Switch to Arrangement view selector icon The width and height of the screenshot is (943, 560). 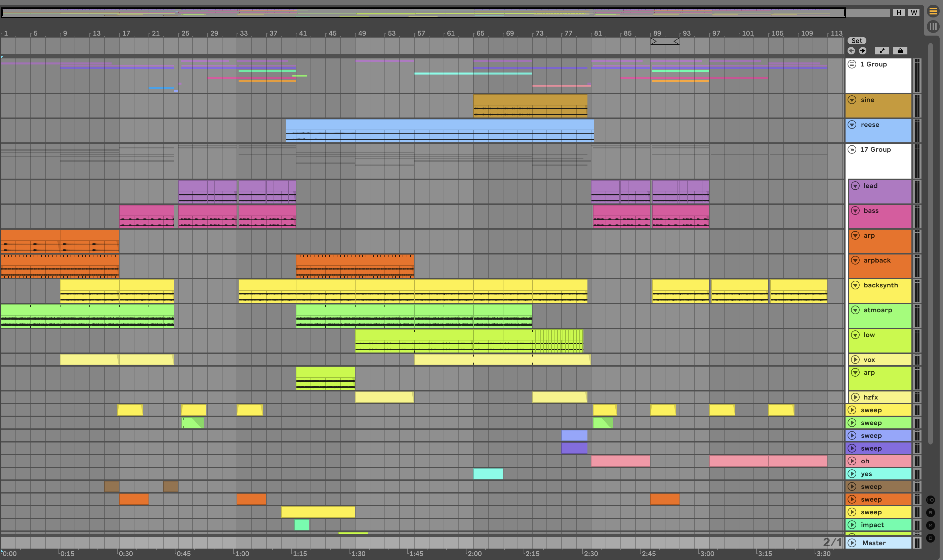933,11
